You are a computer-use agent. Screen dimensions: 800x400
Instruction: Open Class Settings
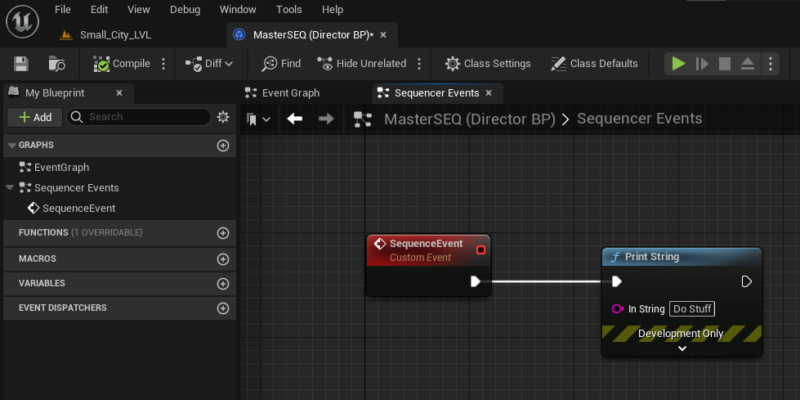pos(488,64)
